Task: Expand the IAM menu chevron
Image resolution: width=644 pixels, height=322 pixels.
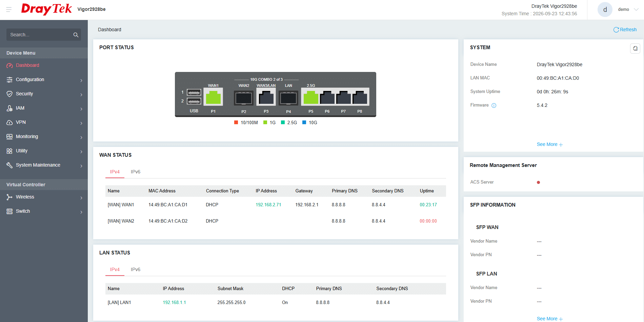Action: (81, 109)
